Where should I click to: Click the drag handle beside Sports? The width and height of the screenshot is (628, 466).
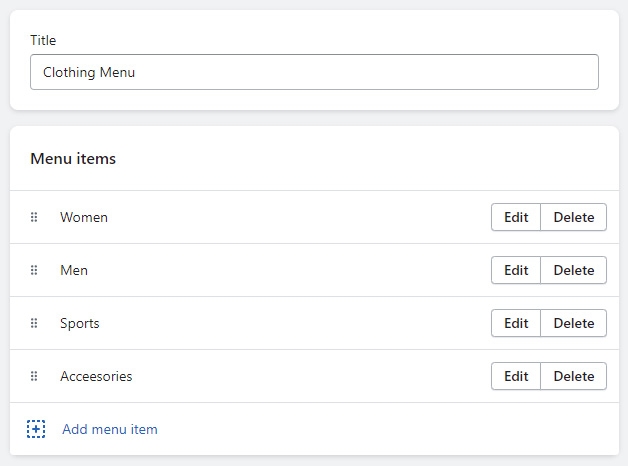(x=34, y=323)
